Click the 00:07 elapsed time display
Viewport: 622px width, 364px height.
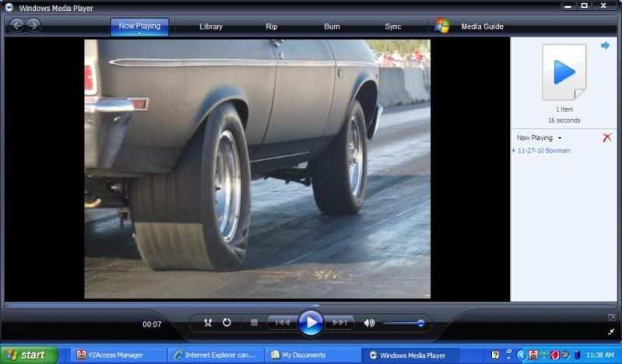point(152,324)
